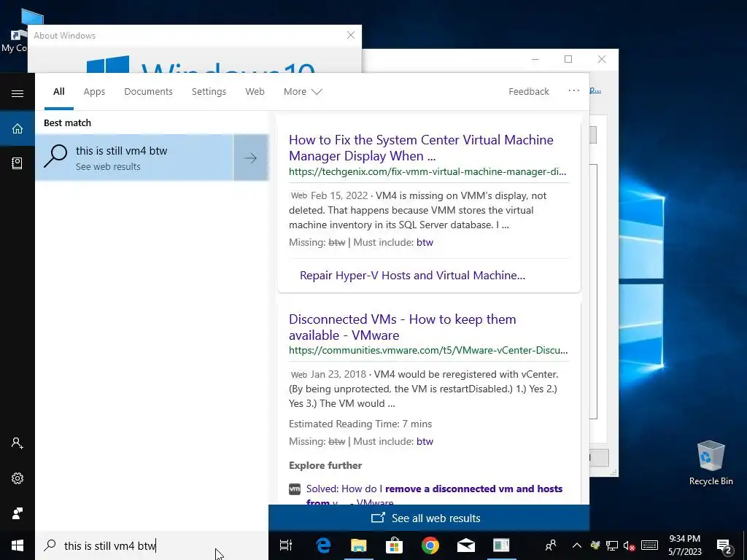The image size is (747, 560).
Task: Click the magnifier icon in best match result
Action: 55,156
